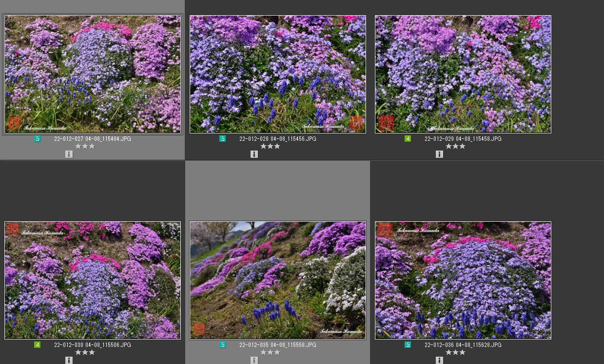The height and width of the screenshot is (364, 604).
Task: Open info icon for 22-012-027 photo
Action: click(69, 154)
